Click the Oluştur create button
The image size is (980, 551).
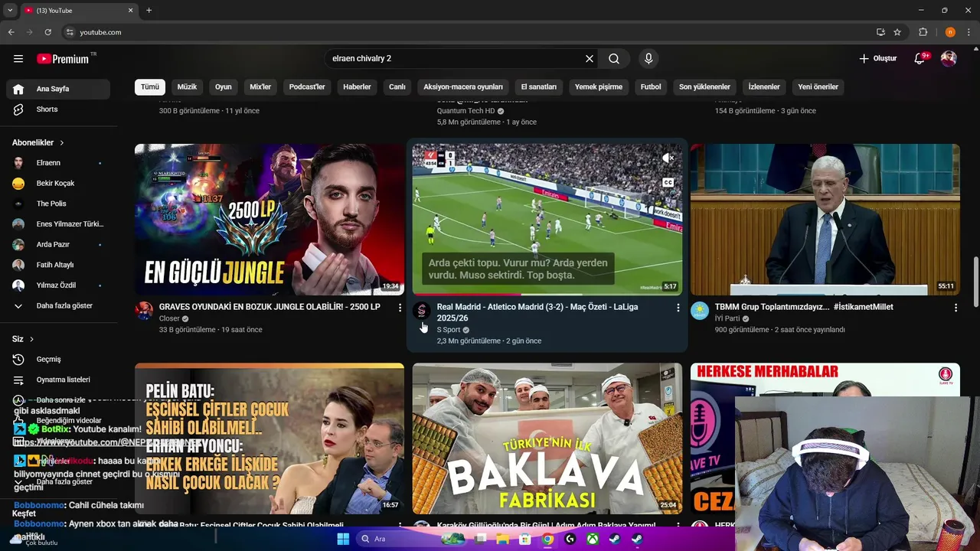877,59
